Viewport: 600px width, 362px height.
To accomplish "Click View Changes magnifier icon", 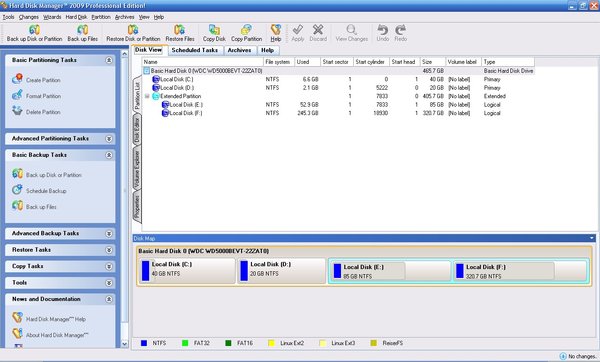I will (x=351, y=30).
